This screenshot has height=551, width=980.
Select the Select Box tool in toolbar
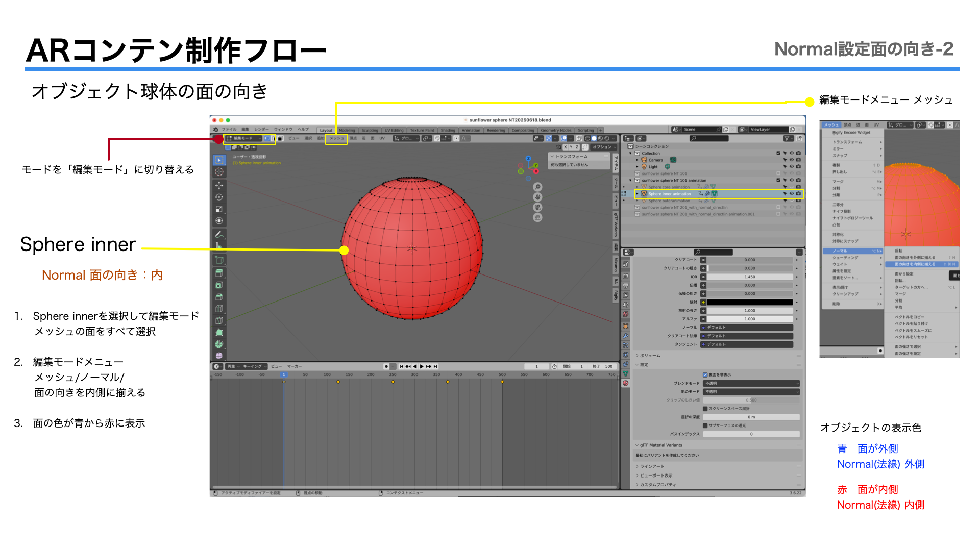(x=219, y=160)
